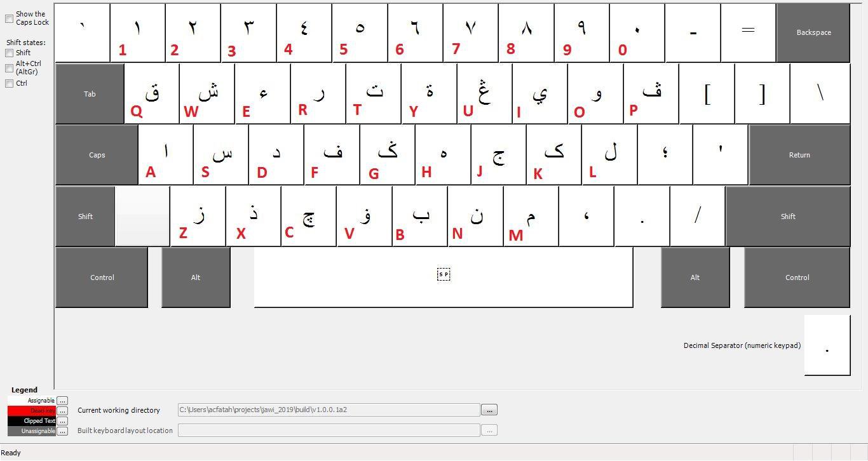Click the ellipsis button next to Assignable legend
This screenshot has width=868, height=461.
[62, 401]
